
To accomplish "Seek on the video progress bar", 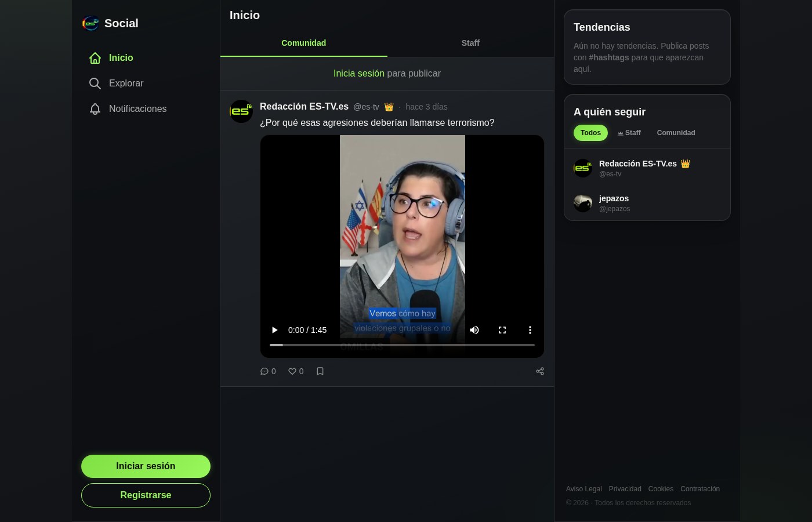I will [x=402, y=345].
